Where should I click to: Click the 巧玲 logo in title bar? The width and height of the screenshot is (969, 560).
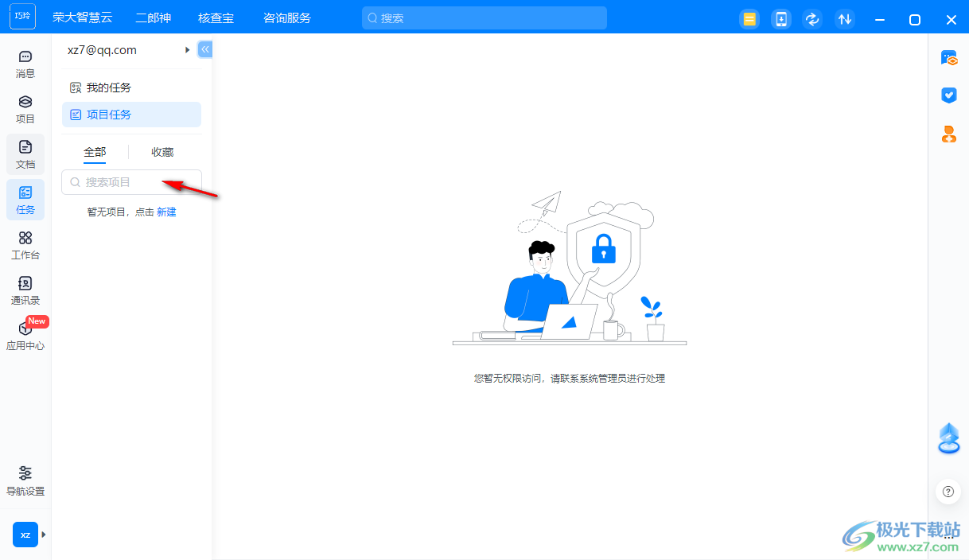[x=22, y=16]
